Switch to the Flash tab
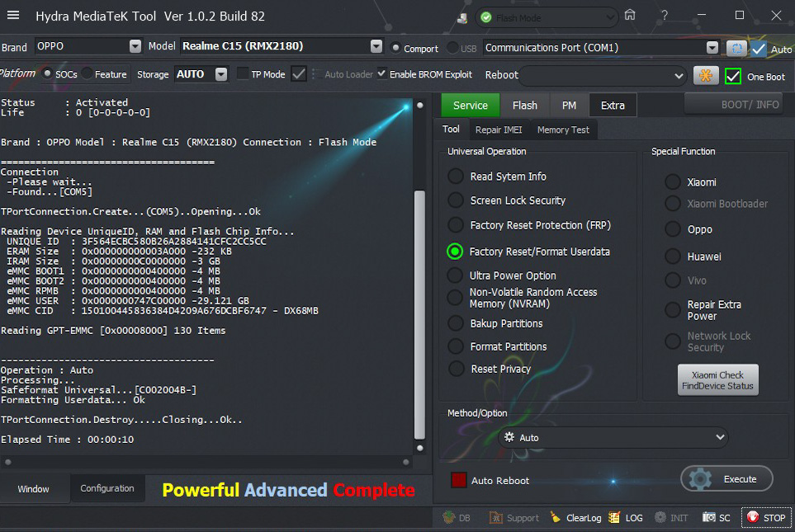795x532 pixels. (x=525, y=105)
